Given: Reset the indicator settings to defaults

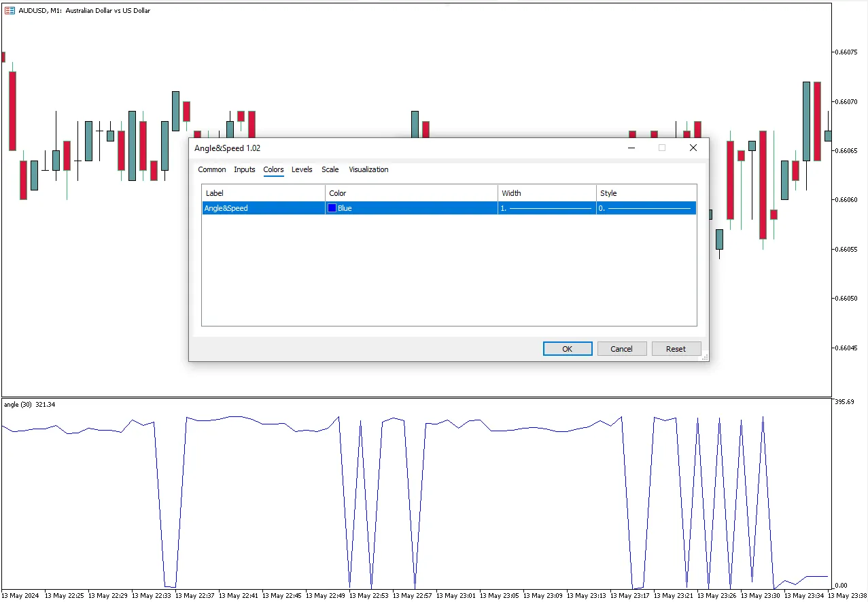Looking at the screenshot, I should click(676, 349).
